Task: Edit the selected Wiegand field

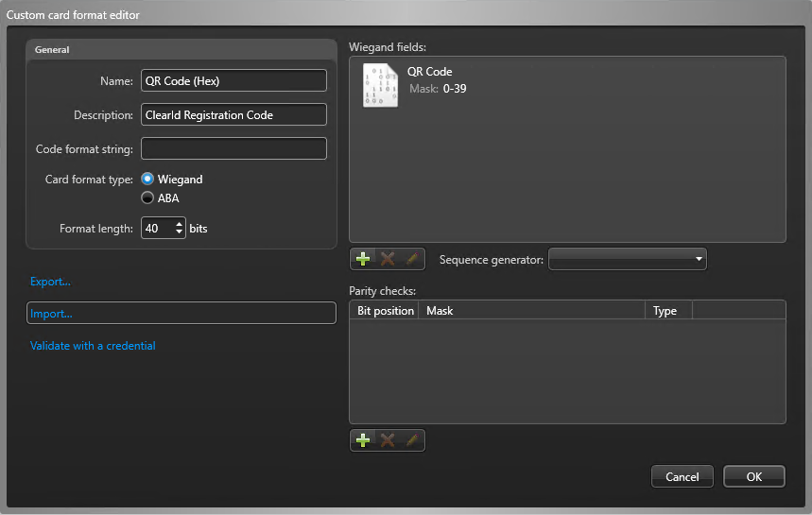Action: (412, 259)
